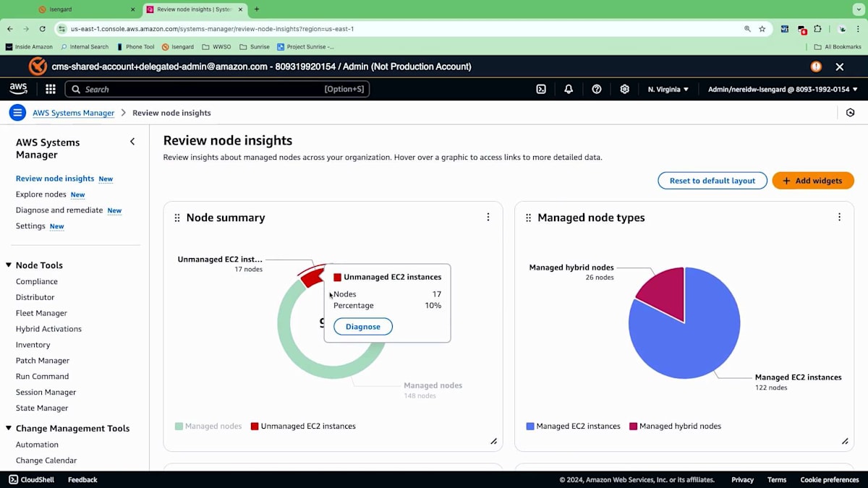Screen dimensions: 868x488
Task: Open a new browser tab
Action: 257,9
